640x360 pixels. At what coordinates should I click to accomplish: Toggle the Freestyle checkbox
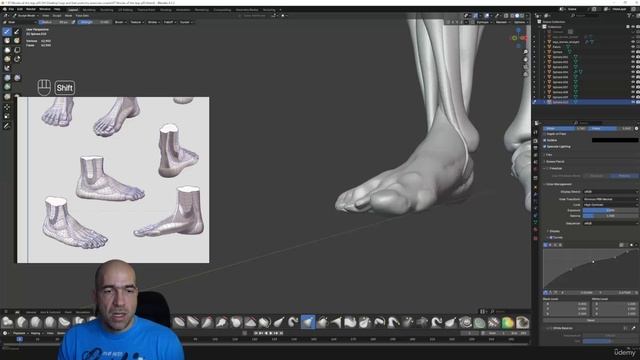pyautogui.click(x=548, y=168)
